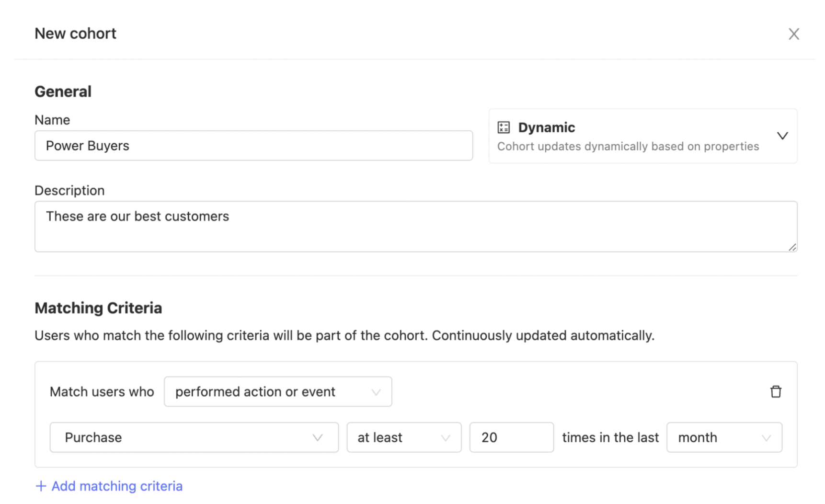Click the arrow on the month dropdown
This screenshot has height=504, width=825.
[766, 437]
